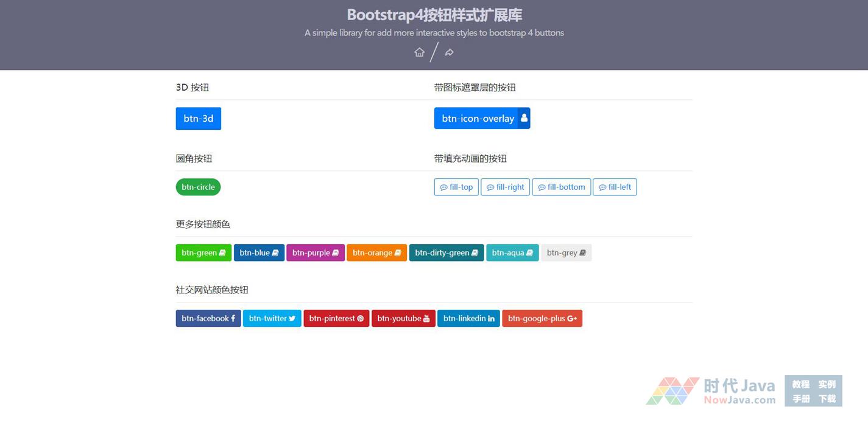Click the Bootstrap4按钮样式扩展库 page title
The image size is (868, 437).
[x=434, y=15]
